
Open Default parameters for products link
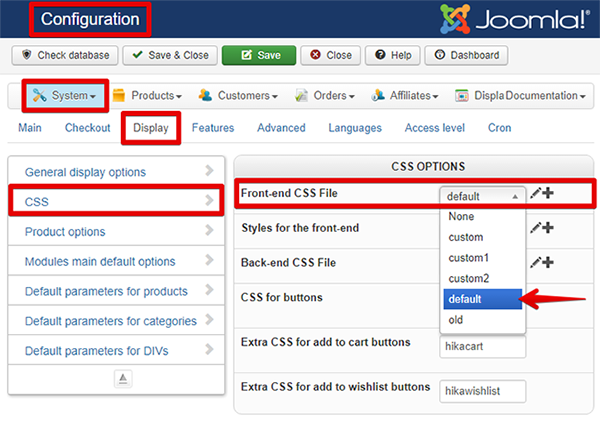(x=106, y=292)
